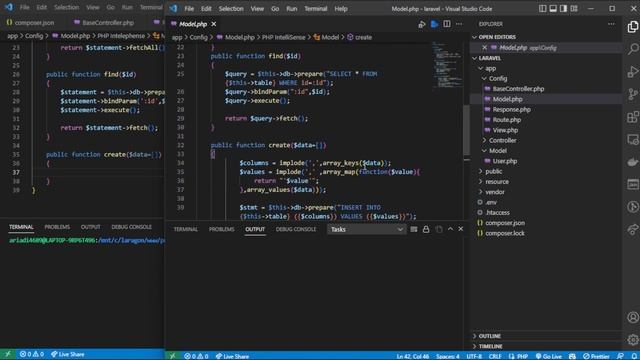This screenshot has height=360, width=640.
Task: Switch to DEBUG CONSOLE tab in front panel
Action: pos(296,229)
